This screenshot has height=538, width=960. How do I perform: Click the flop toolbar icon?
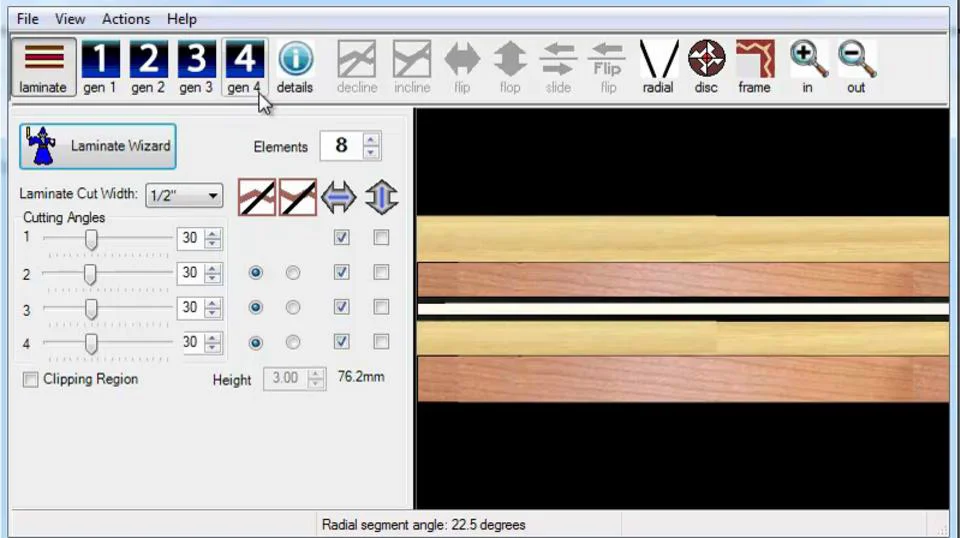tap(510, 67)
